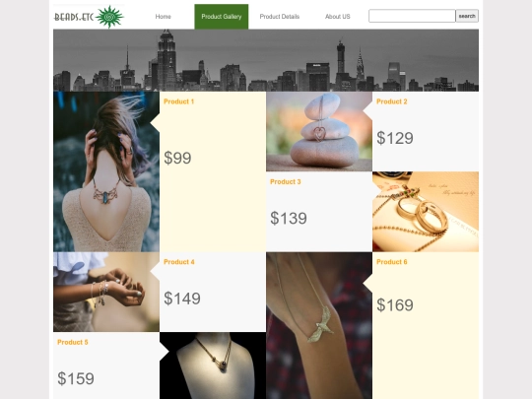Open the bird pendant product image
Viewport: 532px width, 399px height.
pos(319,326)
